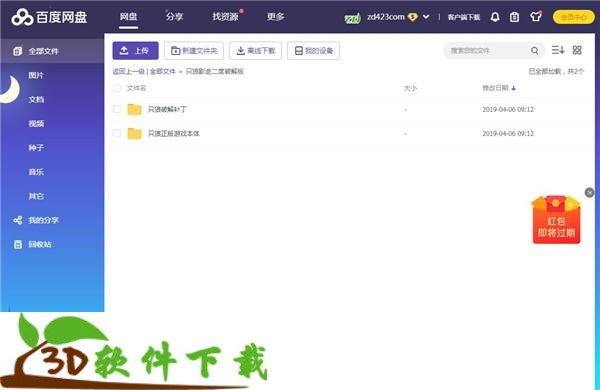
Task: Click the 红包即将过期 red packet
Action: [x=556, y=220]
